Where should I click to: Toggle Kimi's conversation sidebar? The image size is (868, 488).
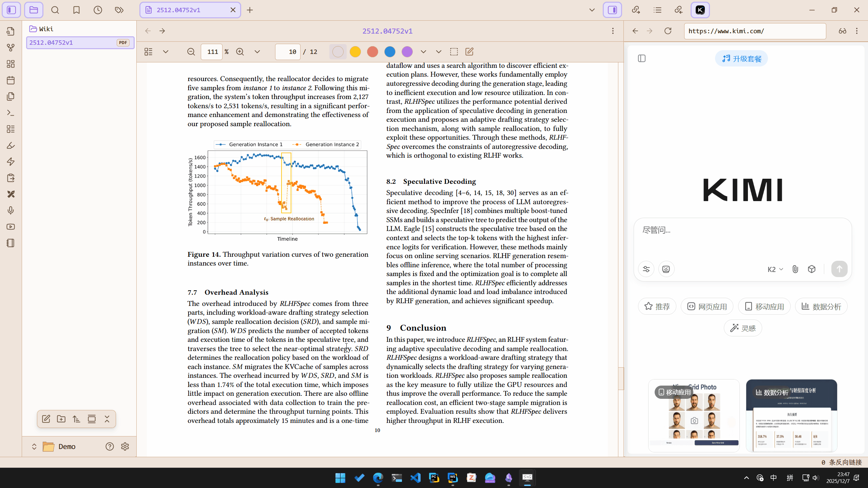[x=641, y=58]
